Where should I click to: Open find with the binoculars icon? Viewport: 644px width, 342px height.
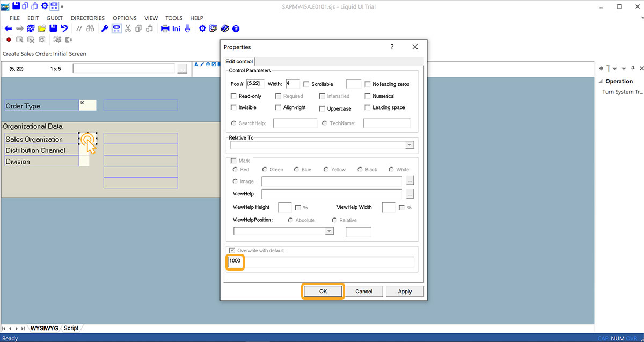click(90, 29)
